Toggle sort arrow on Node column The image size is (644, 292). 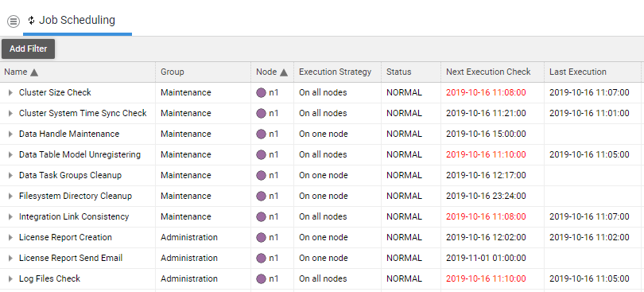coord(284,72)
